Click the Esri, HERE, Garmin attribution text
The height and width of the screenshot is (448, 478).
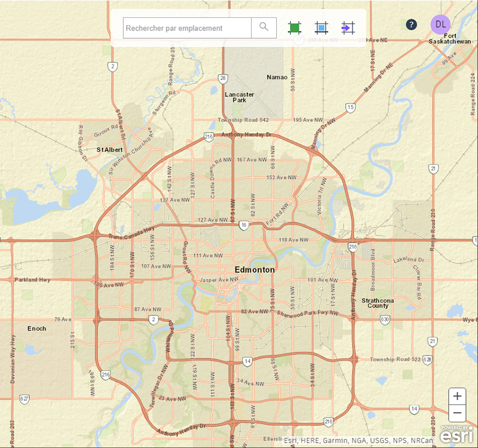pyautogui.click(x=358, y=441)
